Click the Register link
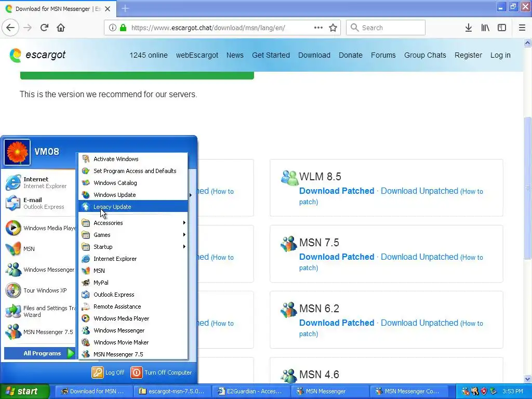Screen dimensions: 532x399 click(x=468, y=55)
